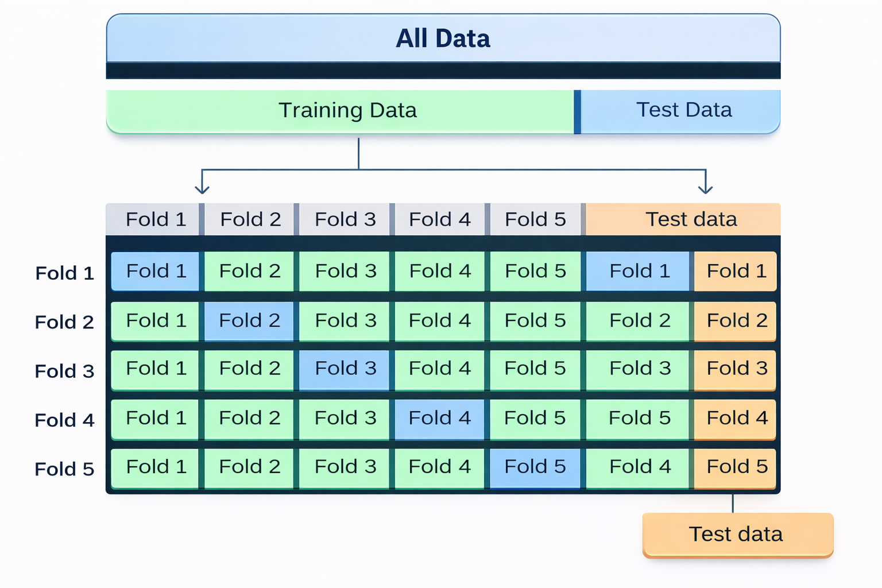Image resolution: width=882 pixels, height=588 pixels.
Task: Click the right downward arrow head
Action: pos(705,189)
